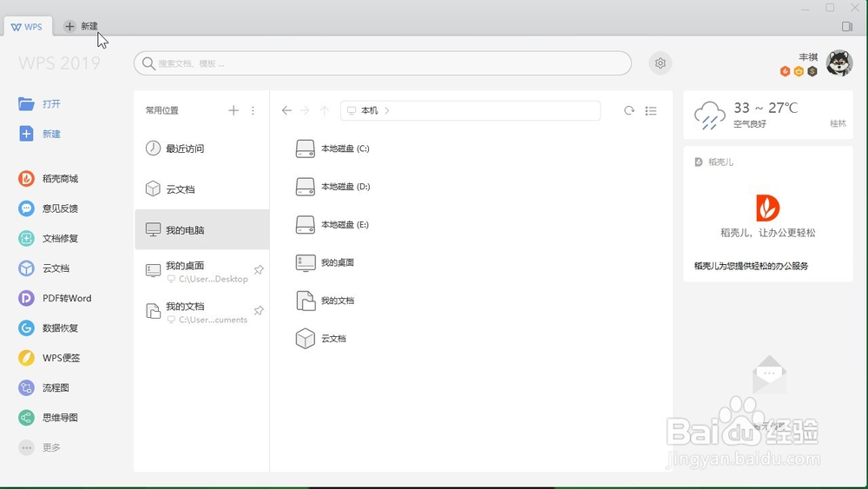Open 流程图 flowchart tool
The width and height of the screenshot is (868, 489).
(43, 387)
